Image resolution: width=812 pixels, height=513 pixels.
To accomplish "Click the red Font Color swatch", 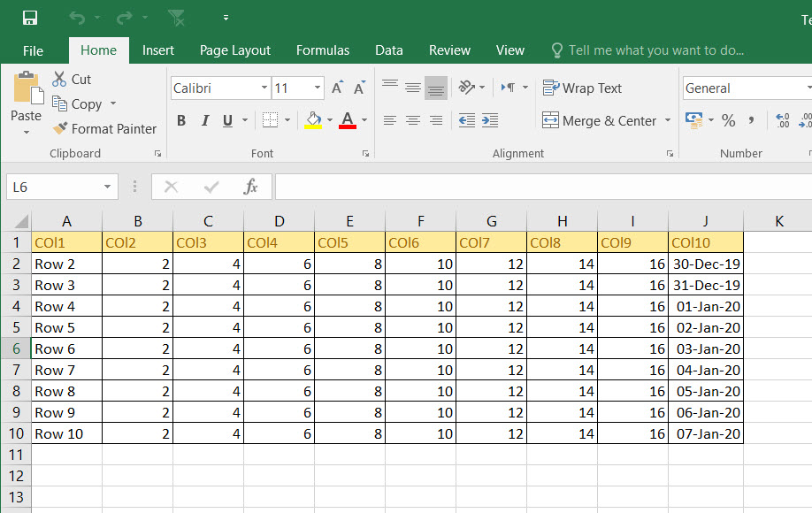I will click(x=348, y=125).
